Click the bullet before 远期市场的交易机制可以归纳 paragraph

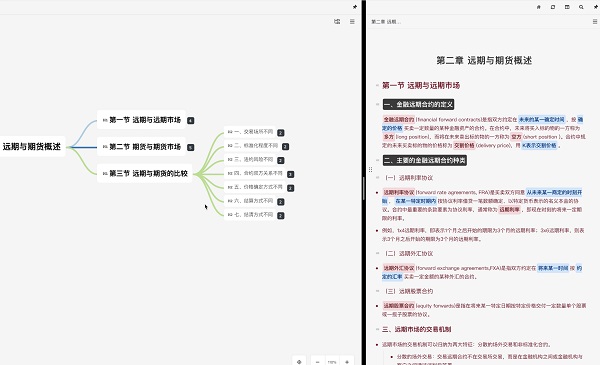point(377,345)
